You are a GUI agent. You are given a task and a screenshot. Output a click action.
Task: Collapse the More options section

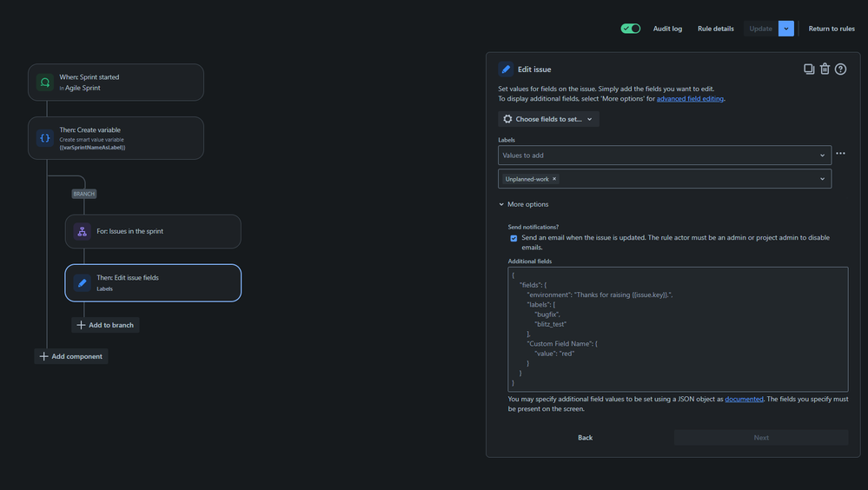pos(524,204)
